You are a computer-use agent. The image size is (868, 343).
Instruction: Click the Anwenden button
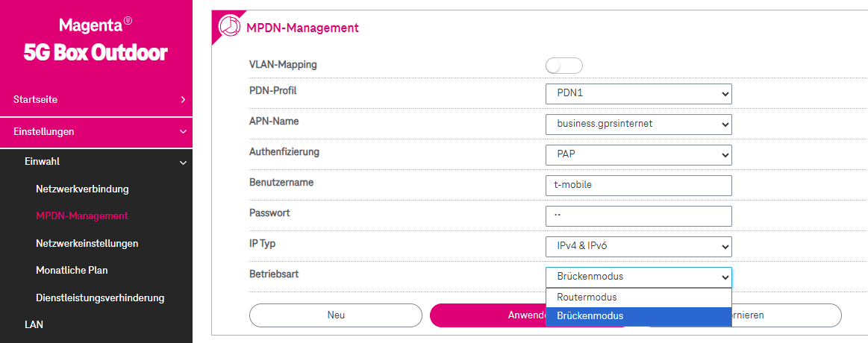coord(487,315)
